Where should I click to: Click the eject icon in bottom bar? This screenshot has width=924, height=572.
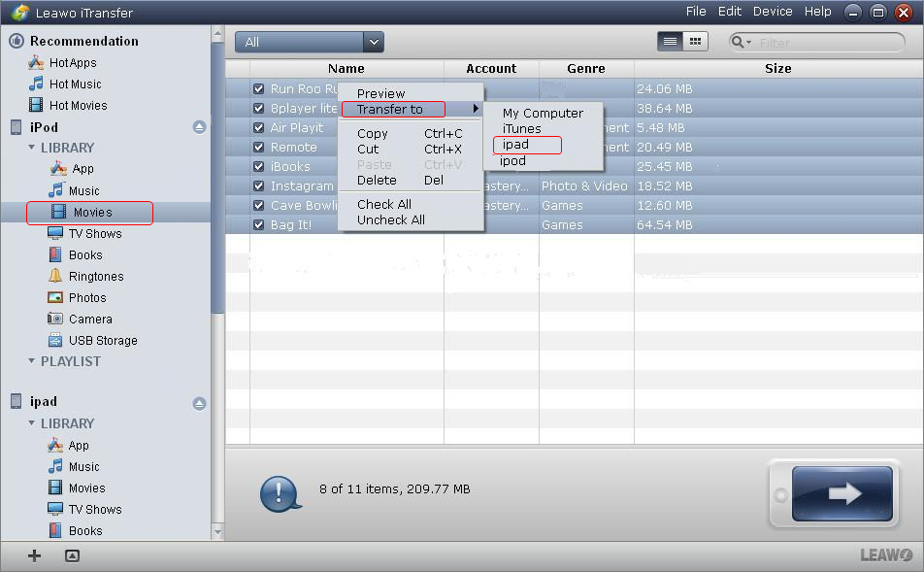72,555
